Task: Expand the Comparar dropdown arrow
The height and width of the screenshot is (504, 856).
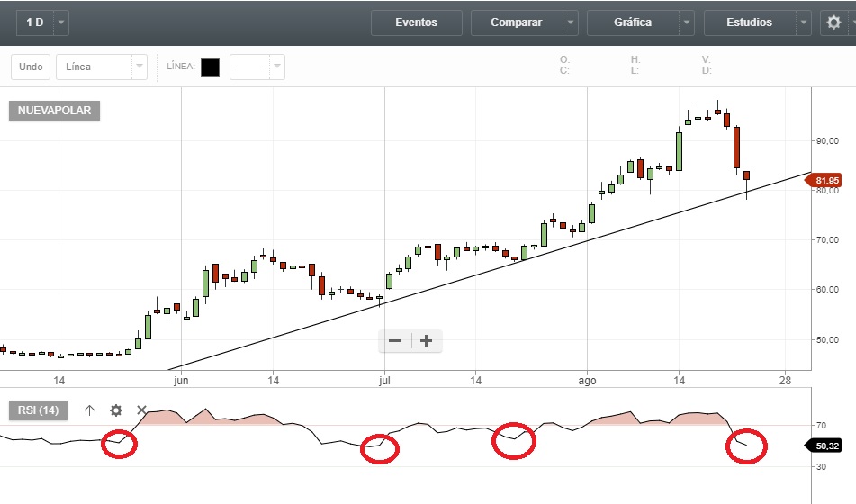Action: click(571, 22)
